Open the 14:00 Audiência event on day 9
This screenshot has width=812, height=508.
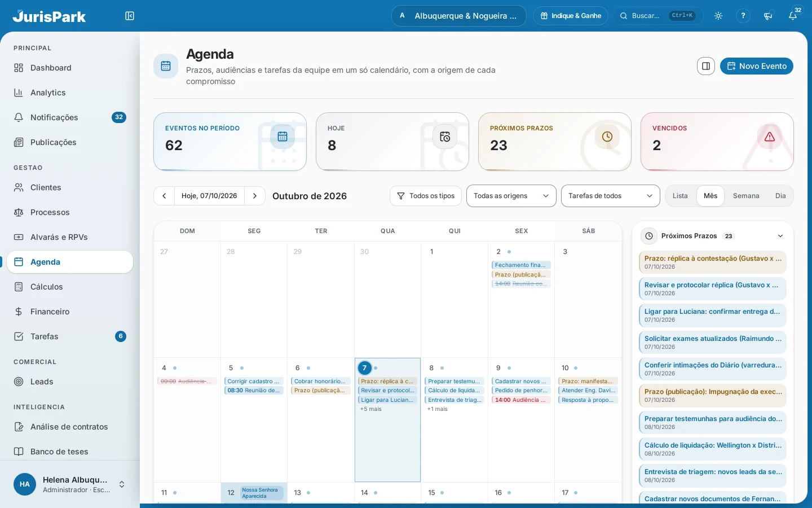(521, 400)
